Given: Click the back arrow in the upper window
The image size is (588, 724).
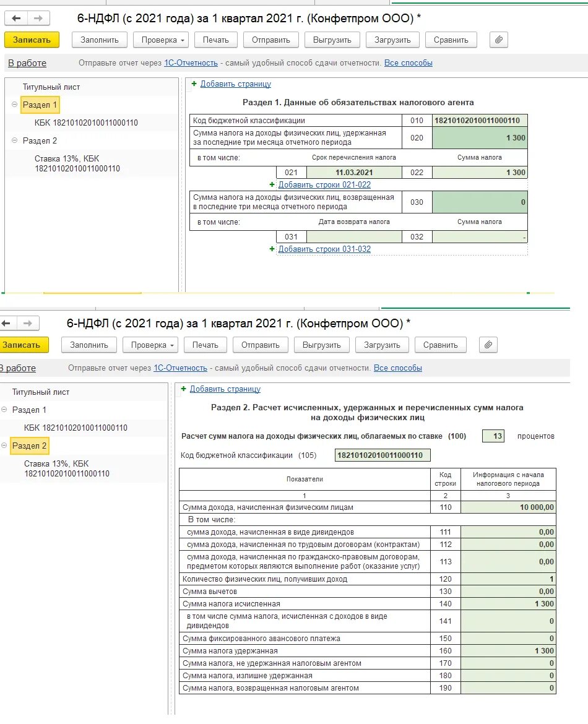Looking at the screenshot, I should (x=16, y=19).
